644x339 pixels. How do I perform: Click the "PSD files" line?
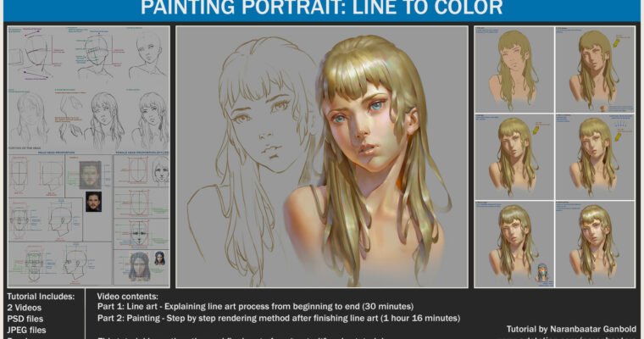[25, 319]
